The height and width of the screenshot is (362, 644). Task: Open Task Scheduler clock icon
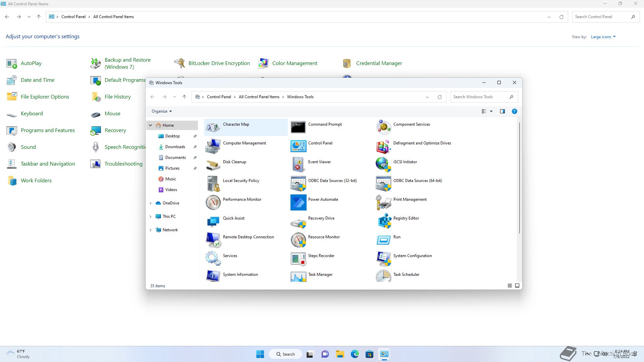pyautogui.click(x=383, y=276)
